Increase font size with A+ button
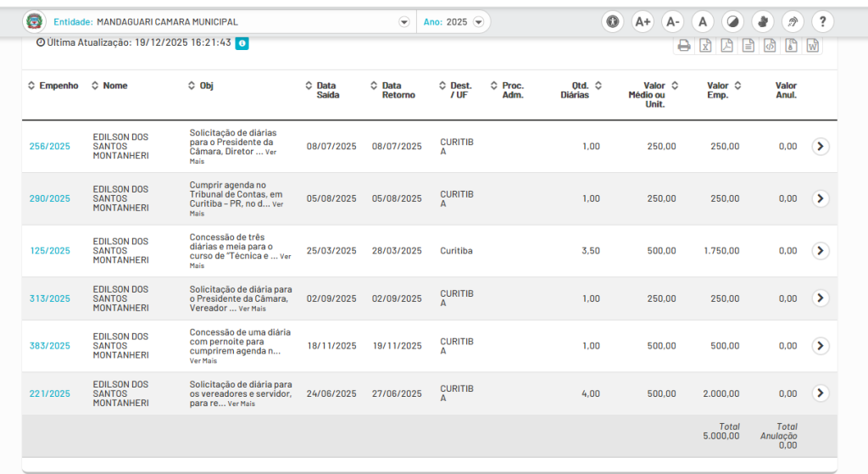The width and height of the screenshot is (868, 474). tap(643, 22)
